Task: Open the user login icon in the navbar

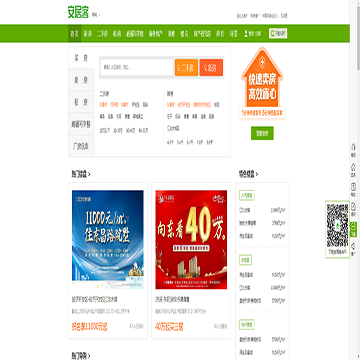Action: tap(246, 33)
